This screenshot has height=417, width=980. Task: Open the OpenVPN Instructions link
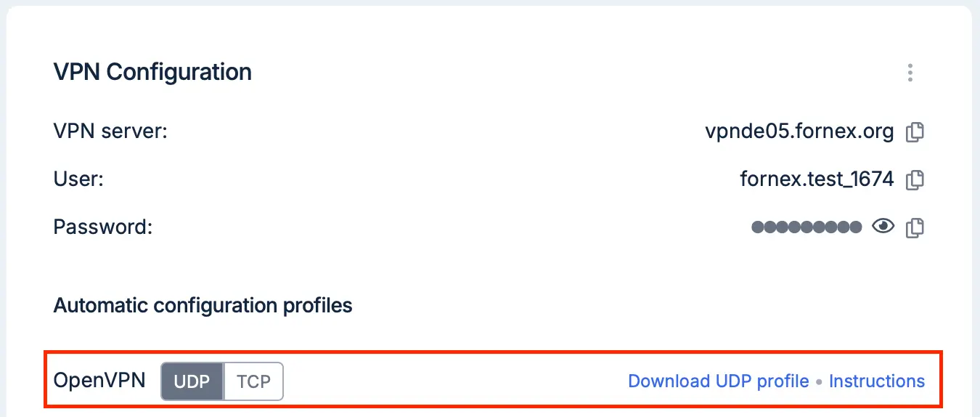877,381
